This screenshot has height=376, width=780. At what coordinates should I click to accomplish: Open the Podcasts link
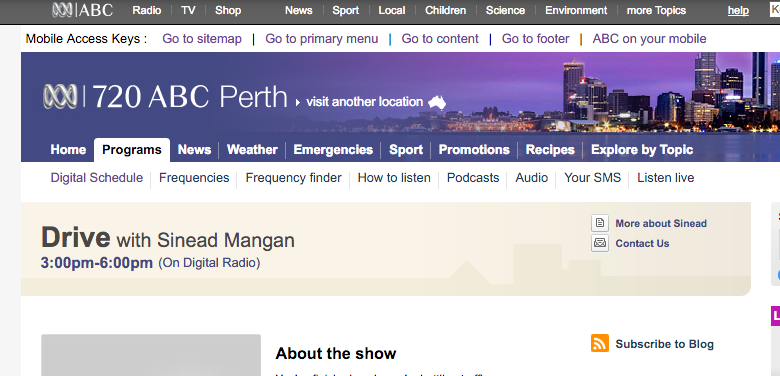coord(473,178)
